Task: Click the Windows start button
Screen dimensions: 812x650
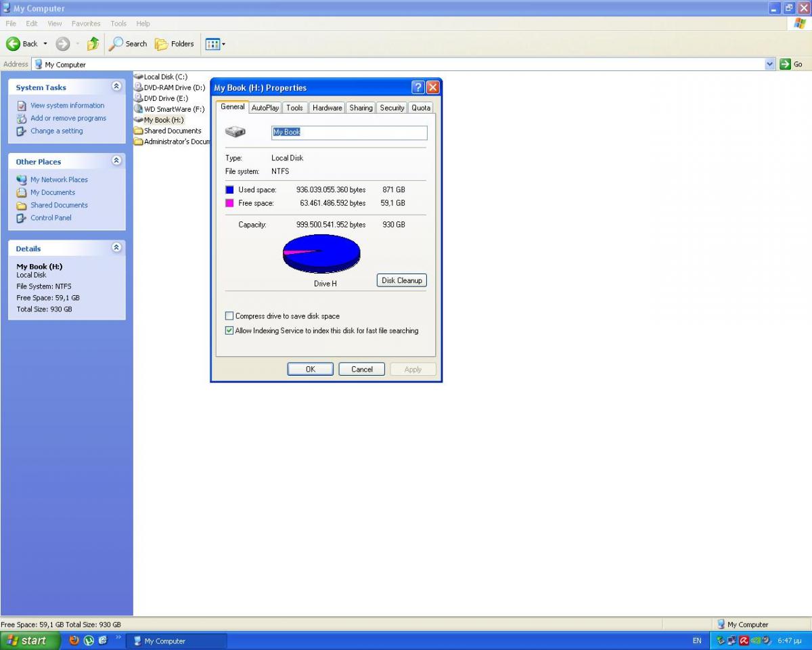Action: click(x=30, y=641)
